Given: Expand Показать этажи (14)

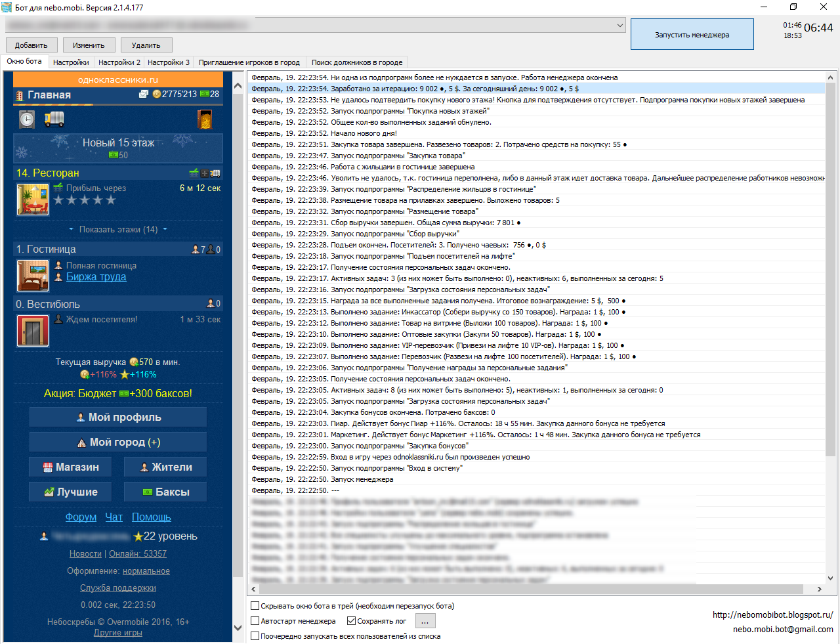Looking at the screenshot, I should pyautogui.click(x=118, y=229).
